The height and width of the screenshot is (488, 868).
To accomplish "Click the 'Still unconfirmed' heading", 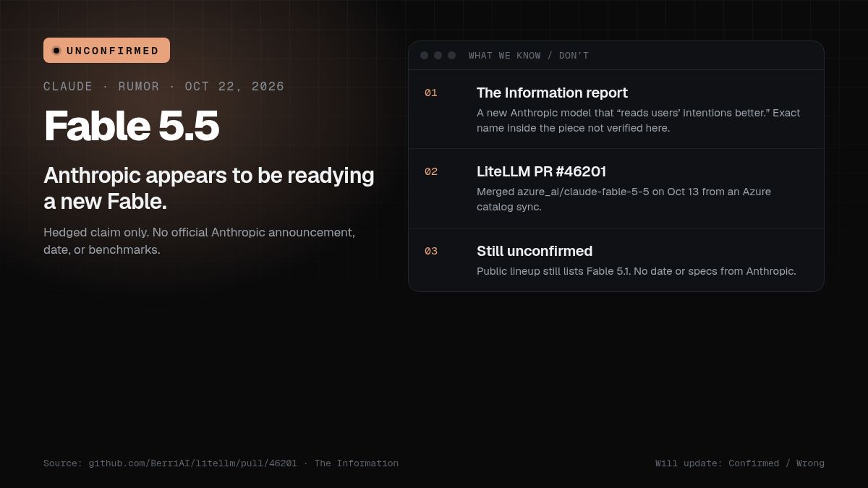I will (x=535, y=251).
